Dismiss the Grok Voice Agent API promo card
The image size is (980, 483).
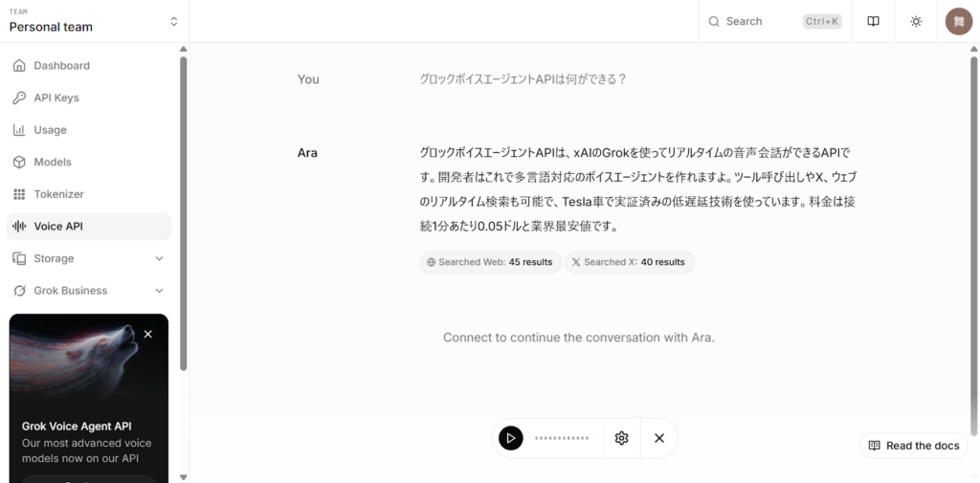[x=148, y=335]
